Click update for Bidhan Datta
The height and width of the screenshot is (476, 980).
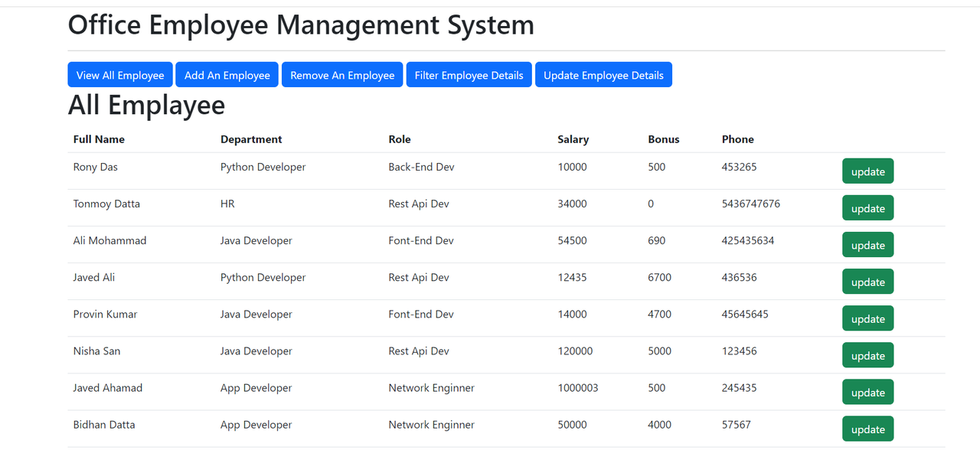pyautogui.click(x=867, y=428)
